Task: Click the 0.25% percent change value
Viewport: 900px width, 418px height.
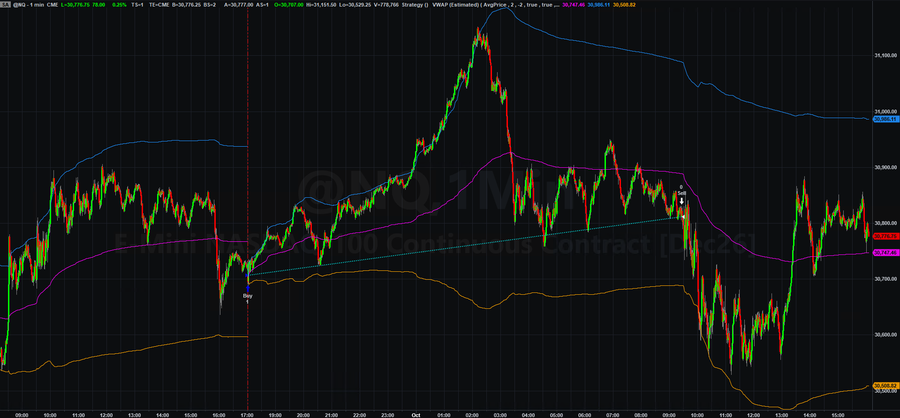Action: coord(119,5)
